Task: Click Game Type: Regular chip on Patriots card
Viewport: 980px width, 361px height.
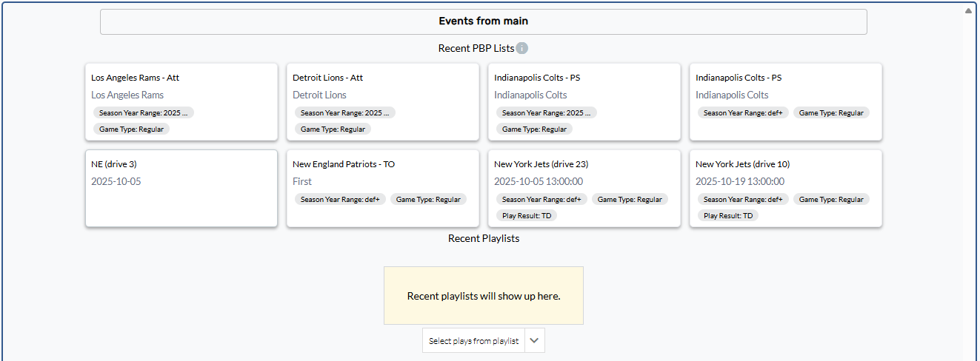Action: tap(428, 200)
